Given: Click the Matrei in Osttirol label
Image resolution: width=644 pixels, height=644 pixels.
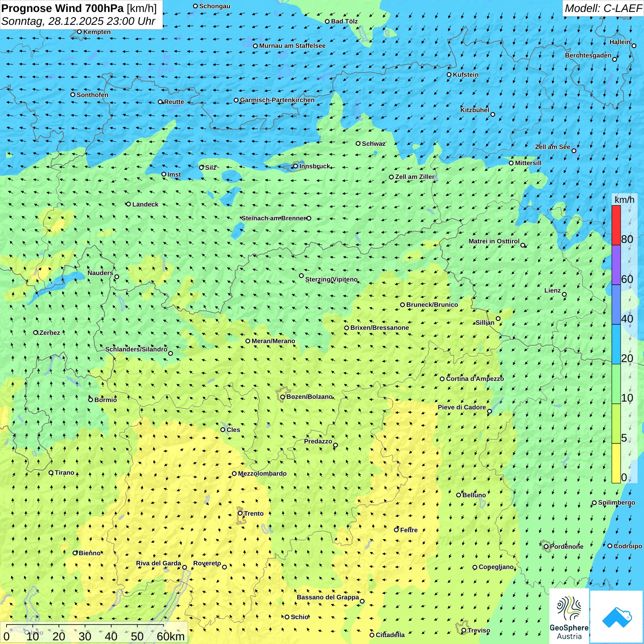Looking at the screenshot, I should pos(494,241).
